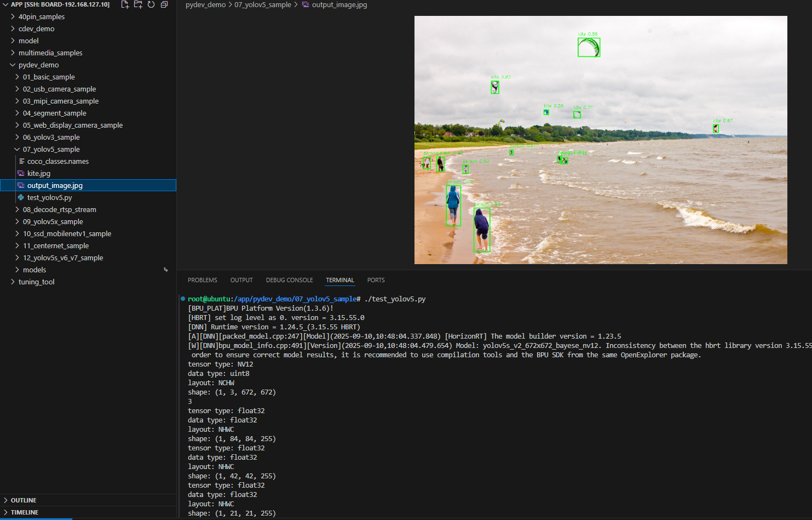Click the New File icon in Explorer

(125, 4)
